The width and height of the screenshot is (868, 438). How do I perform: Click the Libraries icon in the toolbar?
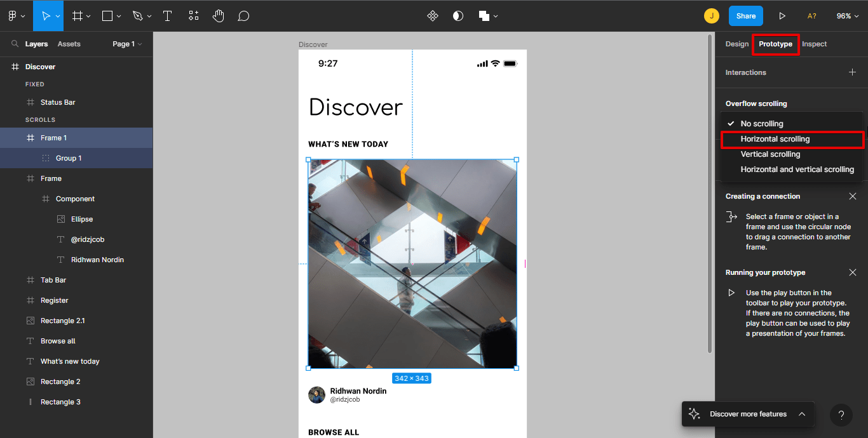(x=432, y=15)
